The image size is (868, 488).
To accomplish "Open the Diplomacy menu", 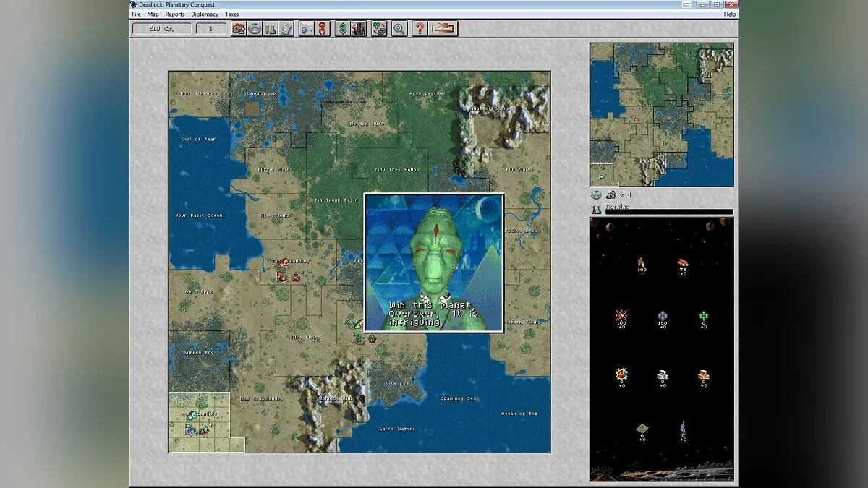I will 205,14.
